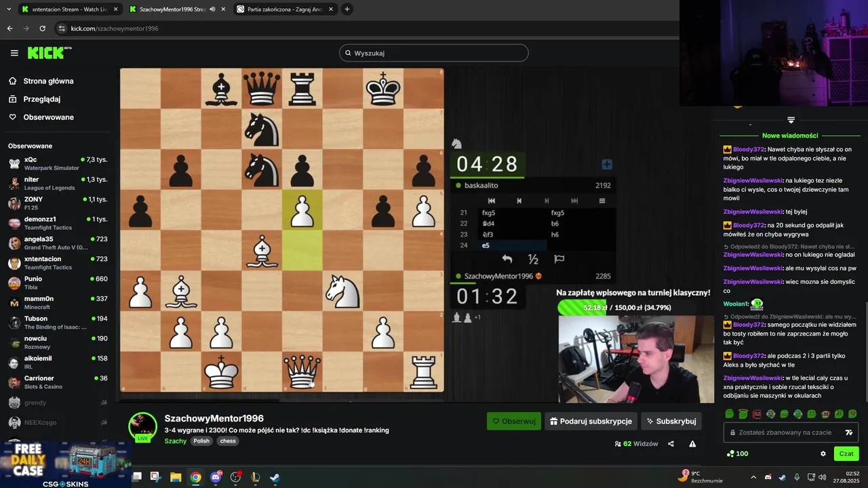Image resolution: width=868 pixels, height=488 pixels.
Task: Open xQc channel in sidebar
Action: click(58, 163)
